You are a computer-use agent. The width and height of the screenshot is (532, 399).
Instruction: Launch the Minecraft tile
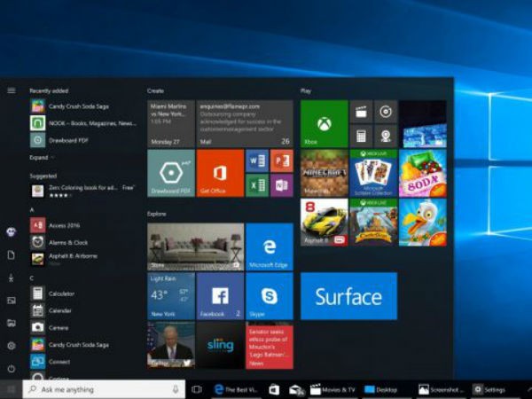(x=324, y=172)
